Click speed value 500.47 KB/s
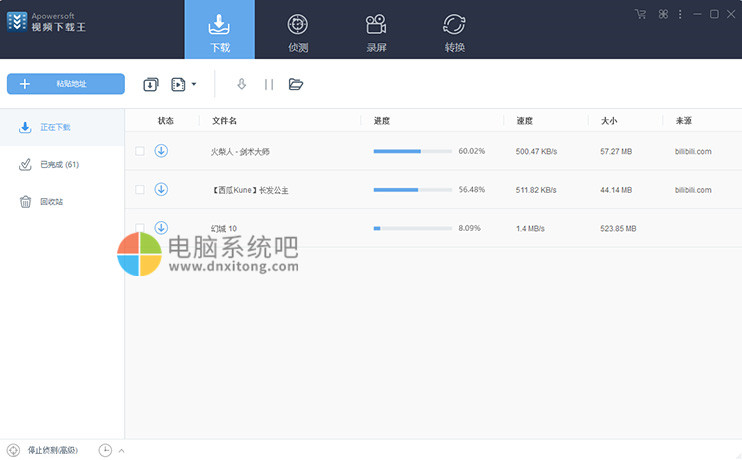Image resolution: width=742 pixels, height=460 pixels. [536, 151]
